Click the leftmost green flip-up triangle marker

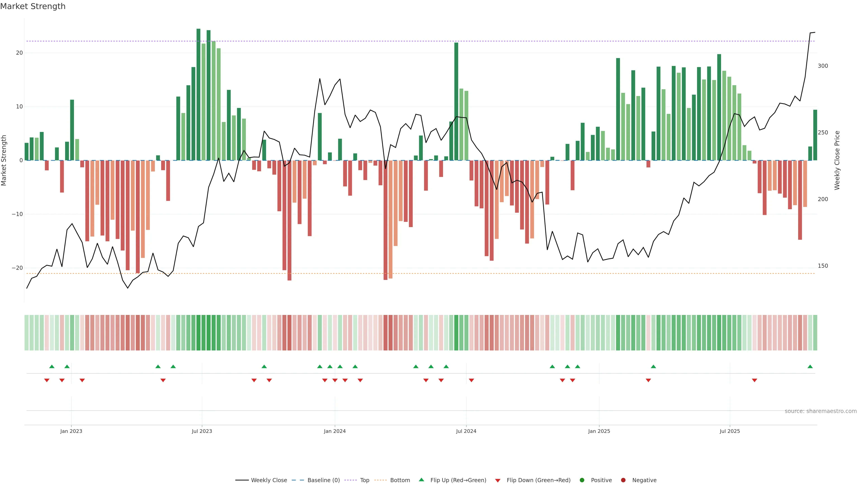tap(52, 366)
